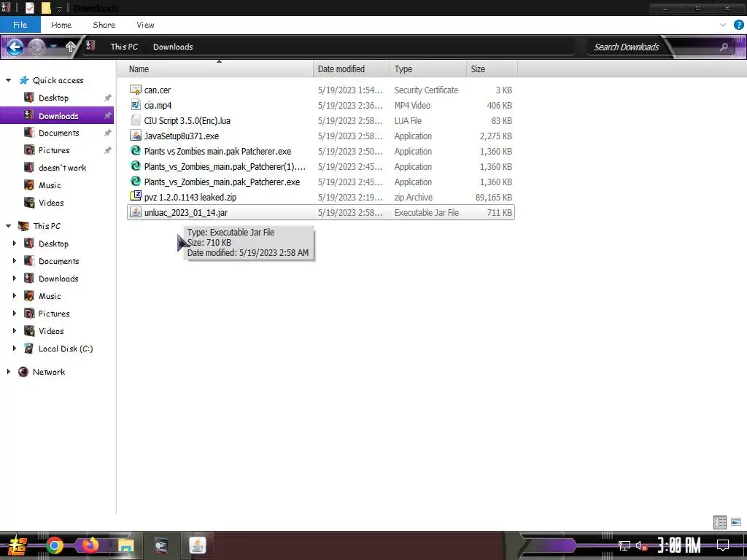The image size is (747, 560).
Task: Open the Java app in taskbar
Action: pos(197,545)
